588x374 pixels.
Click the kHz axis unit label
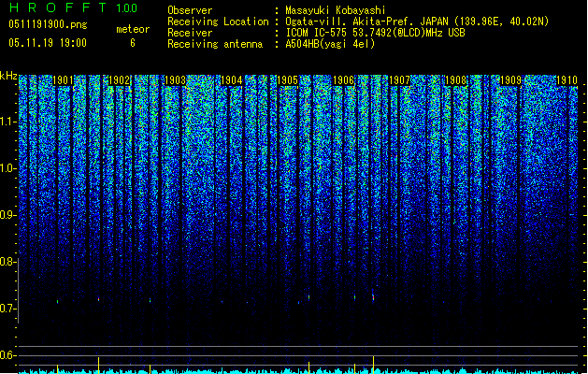click(8, 76)
